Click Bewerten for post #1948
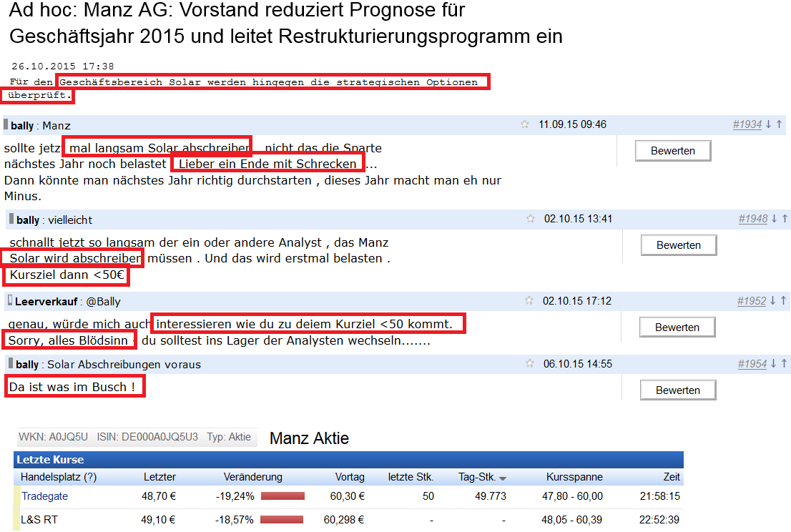791x532 pixels. tap(679, 245)
